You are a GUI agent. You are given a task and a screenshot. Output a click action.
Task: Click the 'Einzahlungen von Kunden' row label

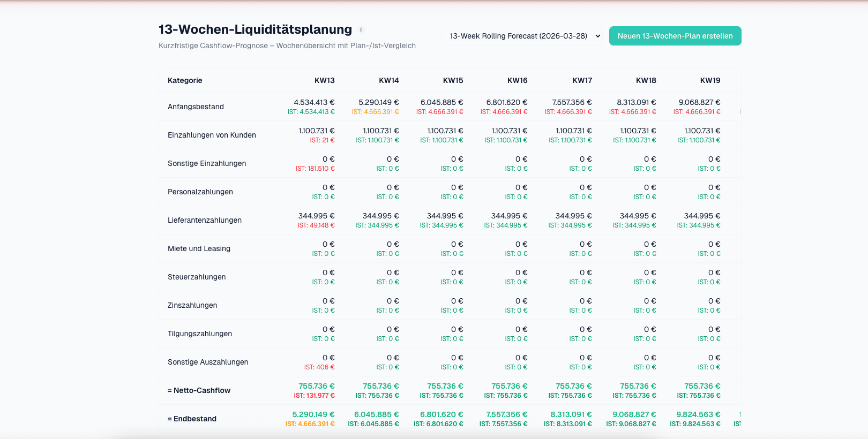(x=212, y=135)
